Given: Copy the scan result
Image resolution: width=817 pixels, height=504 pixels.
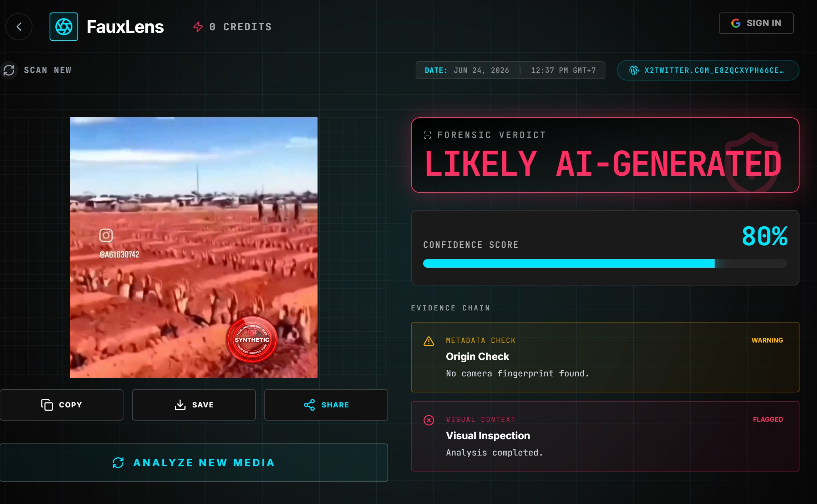Looking at the screenshot, I should pyautogui.click(x=62, y=405).
